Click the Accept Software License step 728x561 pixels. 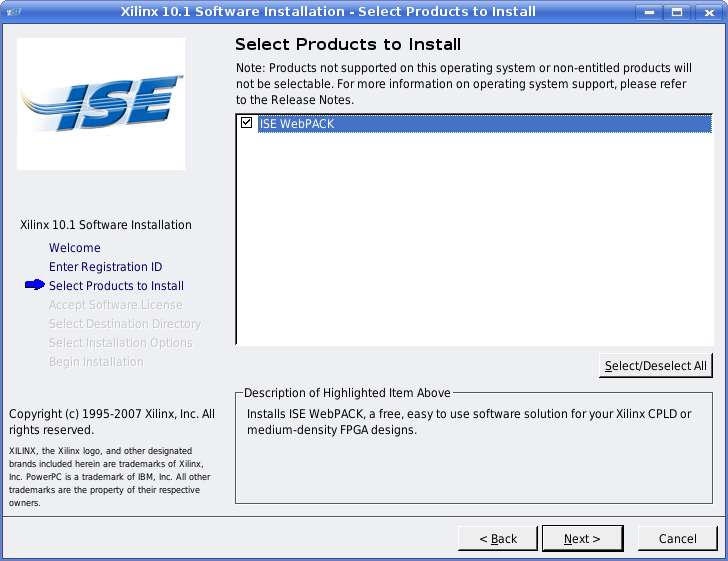tap(115, 305)
